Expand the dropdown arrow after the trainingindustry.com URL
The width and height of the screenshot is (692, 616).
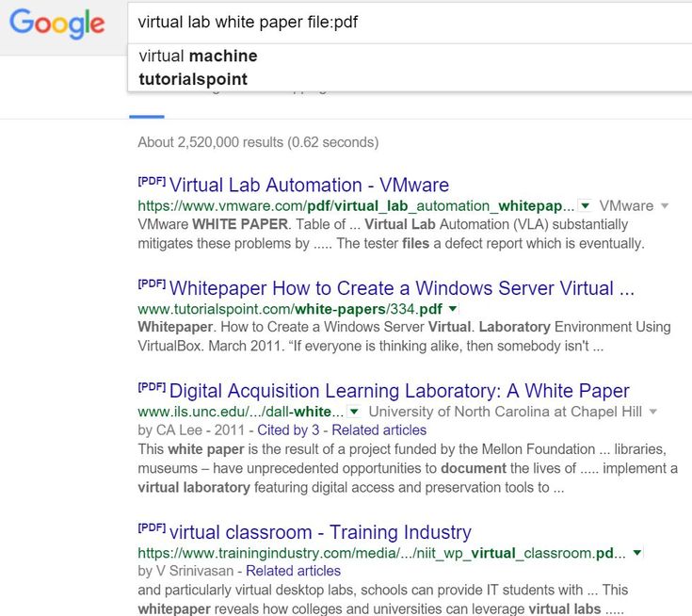tap(636, 553)
